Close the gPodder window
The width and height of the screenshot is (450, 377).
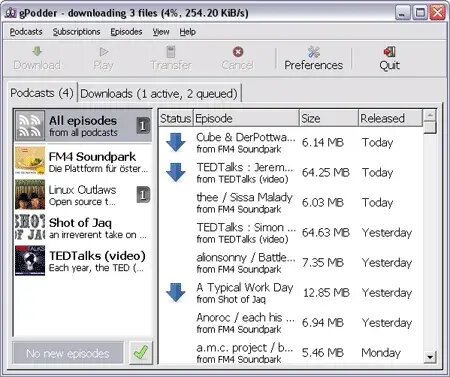pos(437,13)
